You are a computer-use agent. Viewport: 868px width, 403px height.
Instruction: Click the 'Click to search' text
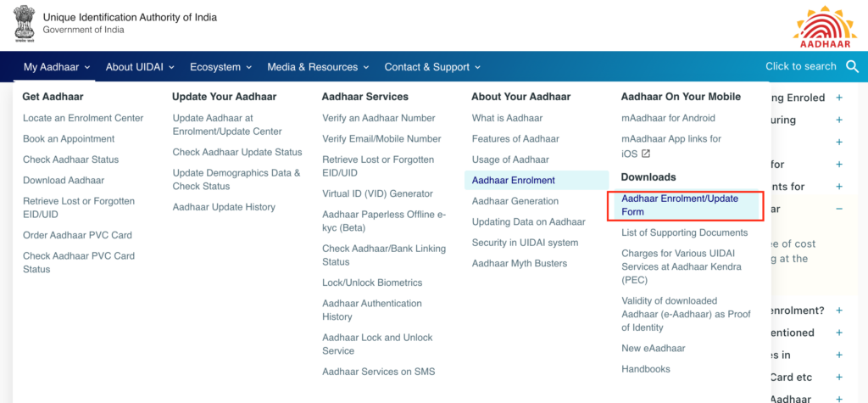[800, 66]
